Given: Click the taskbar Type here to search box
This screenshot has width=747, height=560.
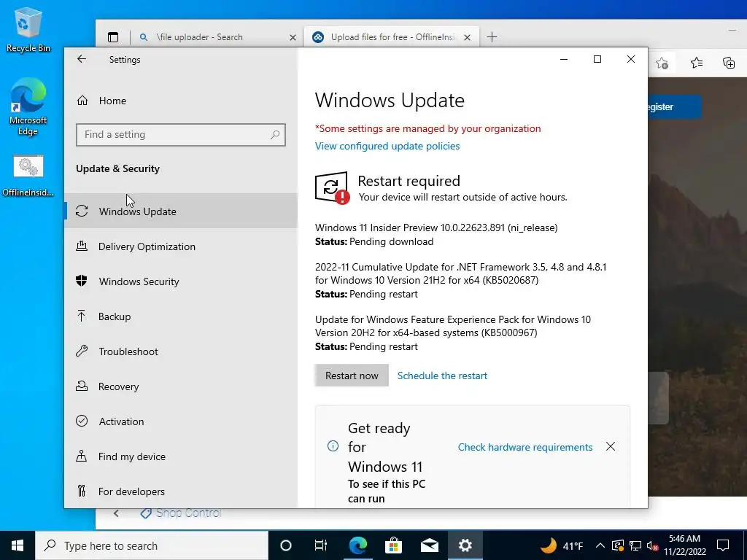Looking at the screenshot, I should 152,545.
